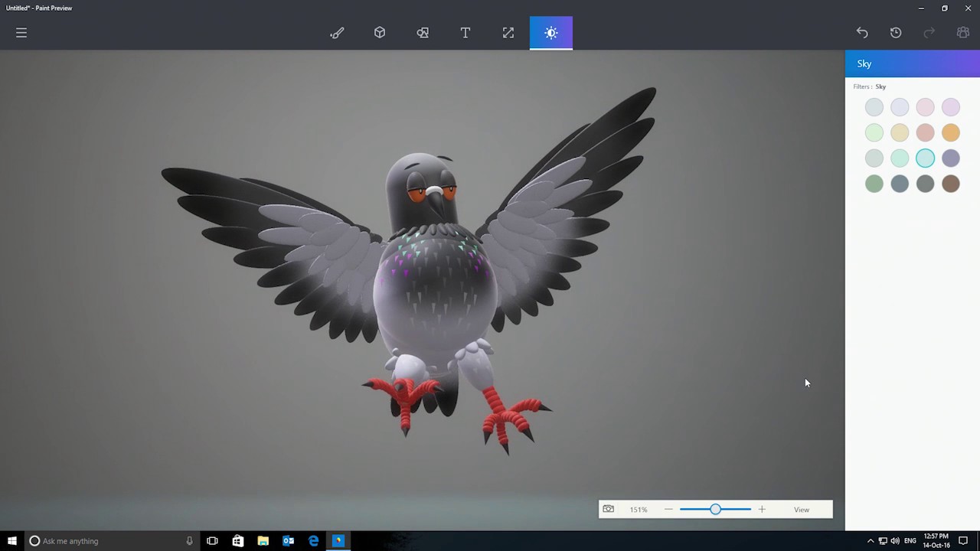Open the 3D objects cube tool
Image resolution: width=980 pixels, height=551 pixels.
(x=380, y=33)
